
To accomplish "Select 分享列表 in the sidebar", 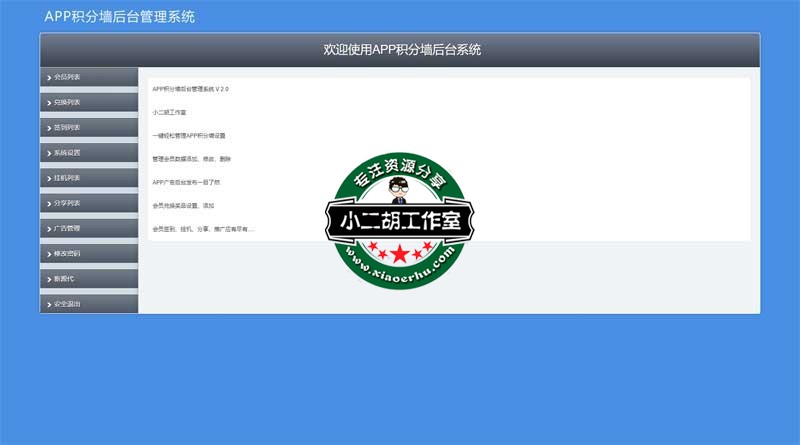I will coord(67,203).
